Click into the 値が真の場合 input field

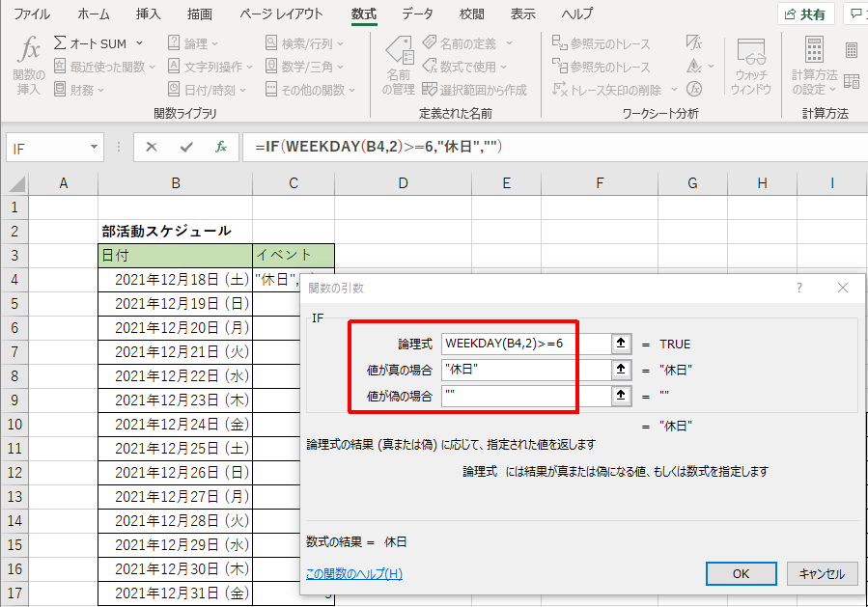525,370
